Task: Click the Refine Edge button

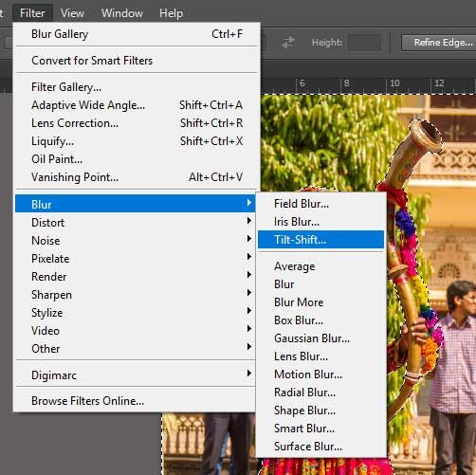Action: (x=439, y=43)
